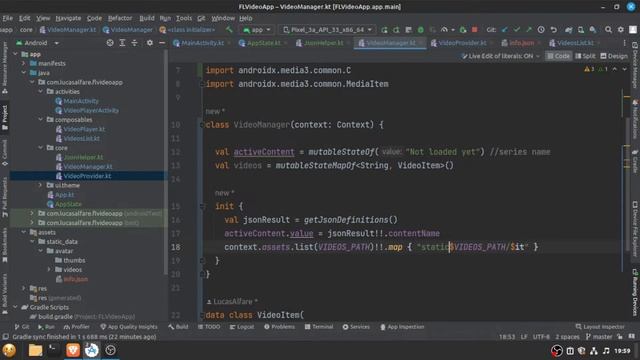640x360 pixels.
Task: Click master branch in status bar
Action: 599,337
